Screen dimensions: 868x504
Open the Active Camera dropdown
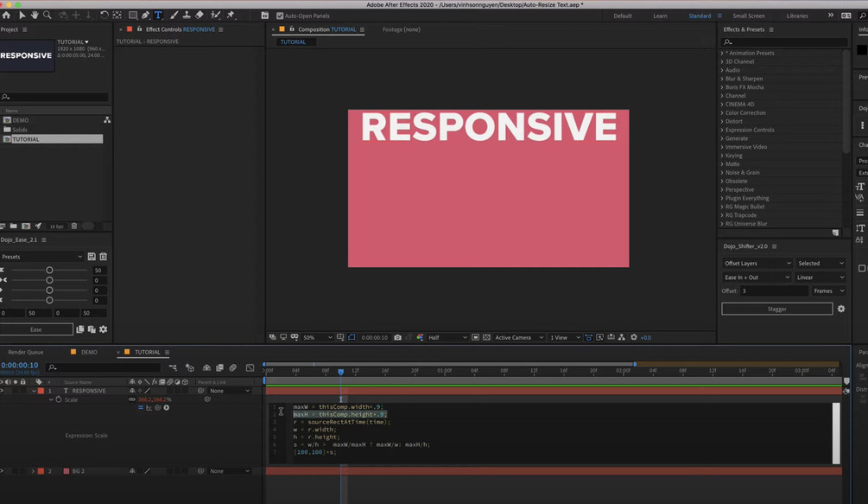point(519,337)
